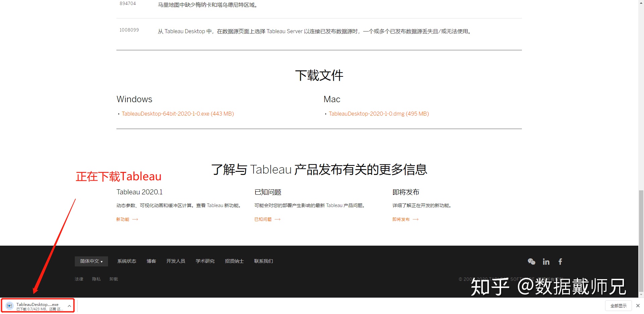The width and height of the screenshot is (644, 314).
Task: Expand the download item options chevron
Action: click(x=69, y=306)
